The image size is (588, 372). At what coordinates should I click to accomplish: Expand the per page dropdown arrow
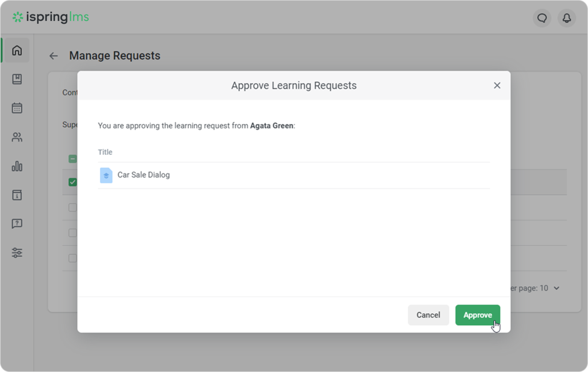(x=556, y=288)
